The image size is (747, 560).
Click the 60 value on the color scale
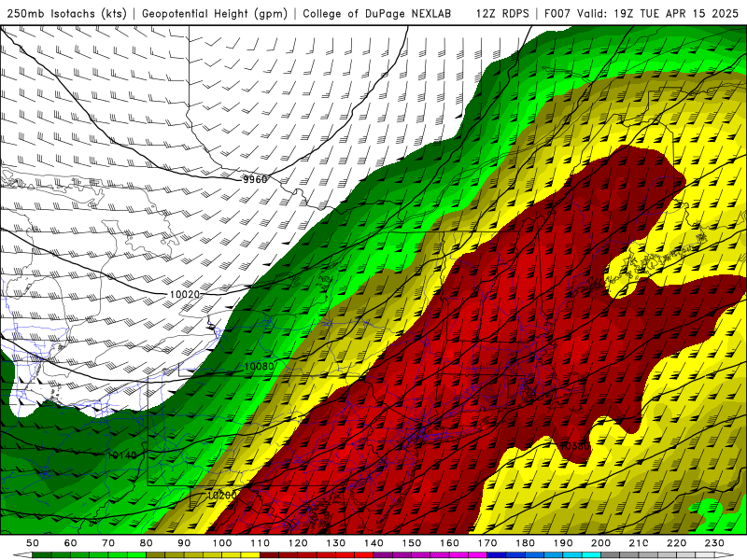coord(70,543)
